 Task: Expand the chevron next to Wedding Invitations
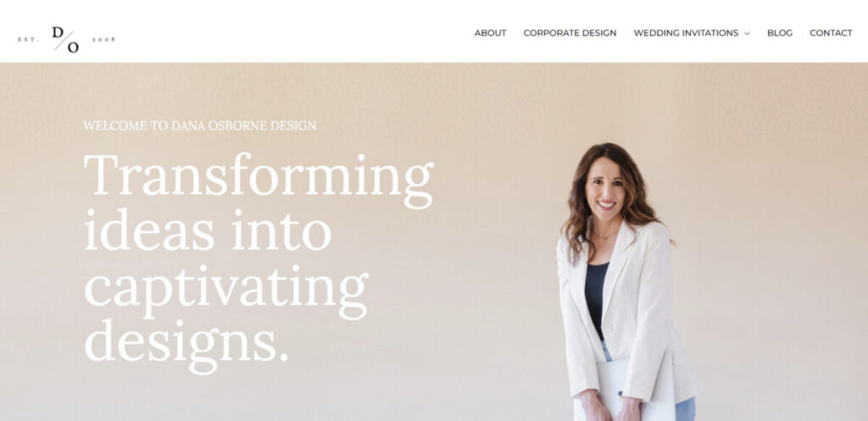747,34
